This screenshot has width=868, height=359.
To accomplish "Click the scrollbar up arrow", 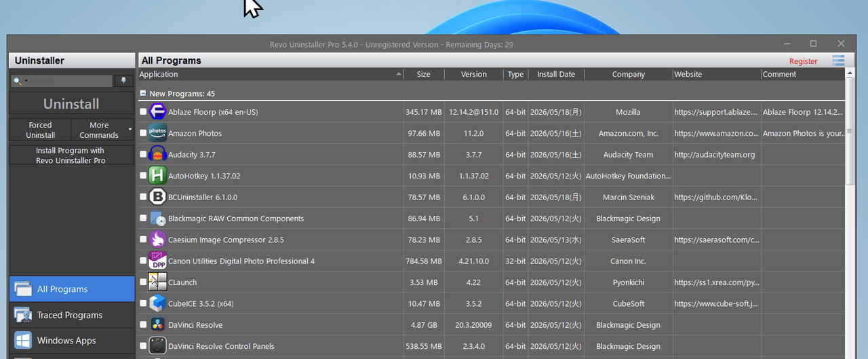I will click(x=850, y=73).
